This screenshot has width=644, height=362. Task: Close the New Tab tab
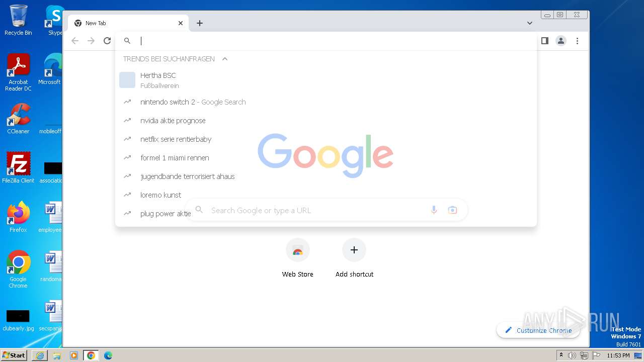coord(181,23)
